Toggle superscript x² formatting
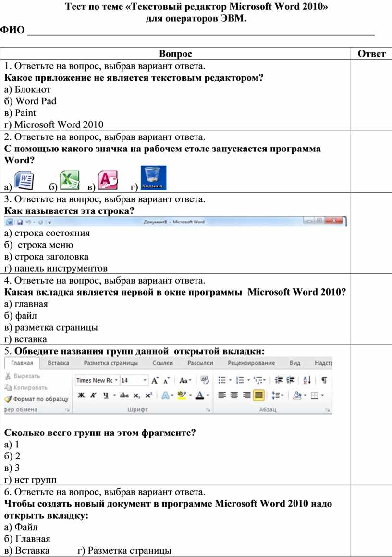Viewport: 392px width, 557px height. pyautogui.click(x=149, y=396)
